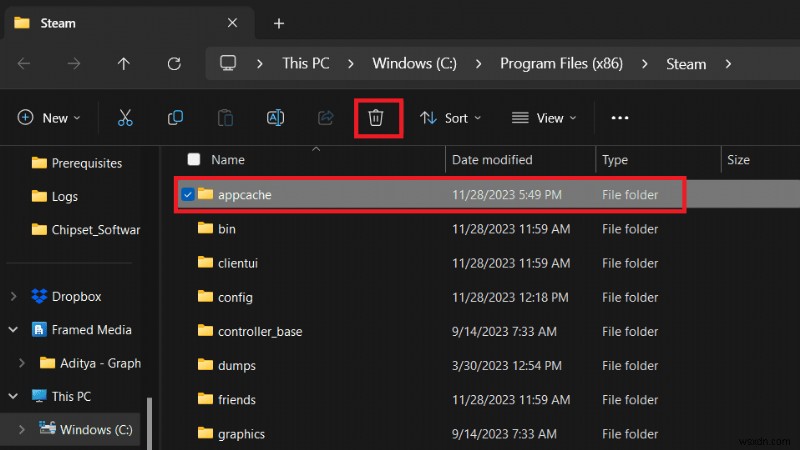The height and width of the screenshot is (450, 800).
Task: Click chevron after Steam in breadcrumb
Action: pos(728,64)
